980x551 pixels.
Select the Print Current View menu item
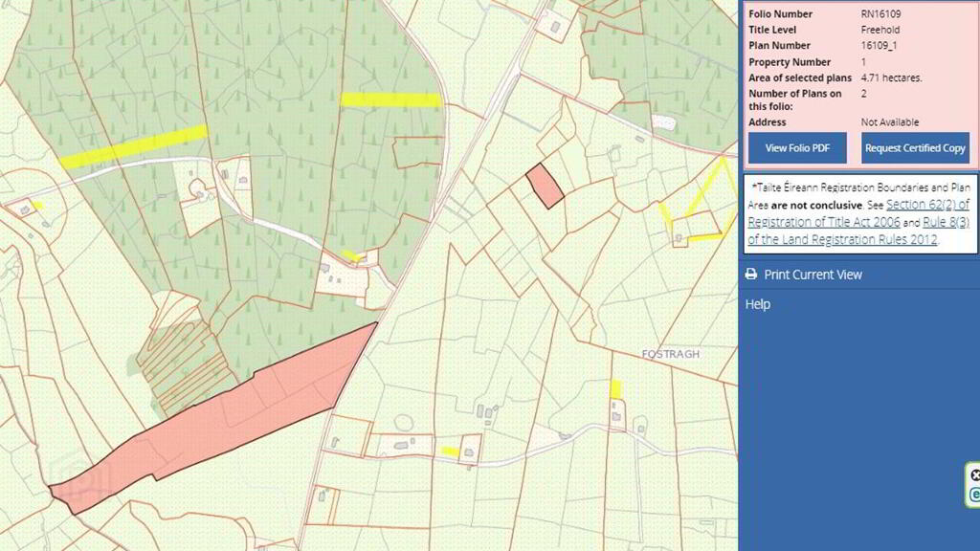click(813, 275)
